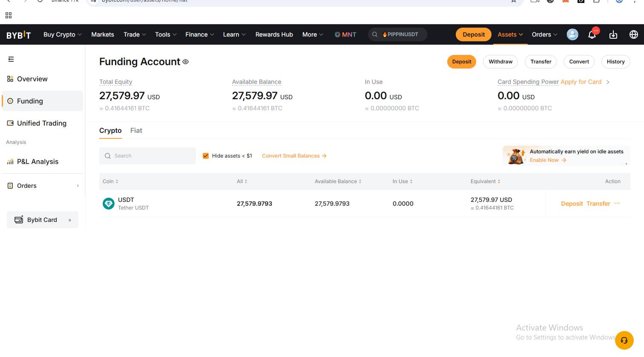Expand the Learn dropdown
This screenshot has height=357, width=644.
(234, 35)
